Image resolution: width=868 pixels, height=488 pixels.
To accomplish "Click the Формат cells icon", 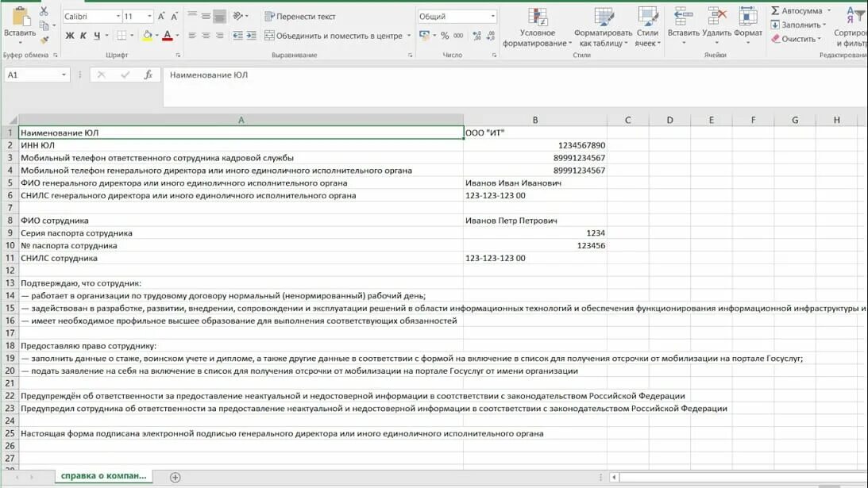I will pyautogui.click(x=748, y=17).
